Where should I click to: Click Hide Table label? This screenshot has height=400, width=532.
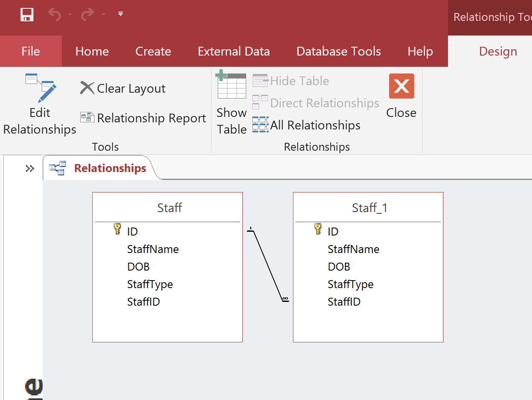(300, 81)
